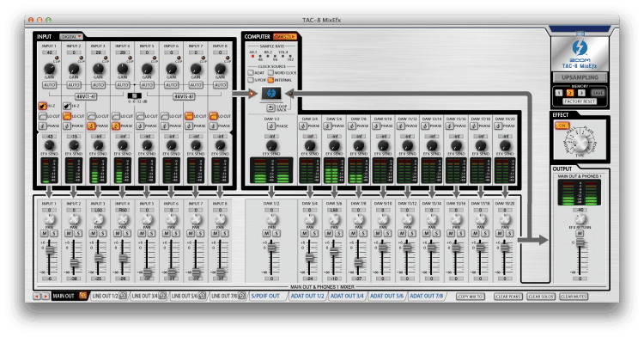Viewport: 644px width, 337px height.
Task: Click AUTO gain button on Input 3
Action: tap(98, 85)
